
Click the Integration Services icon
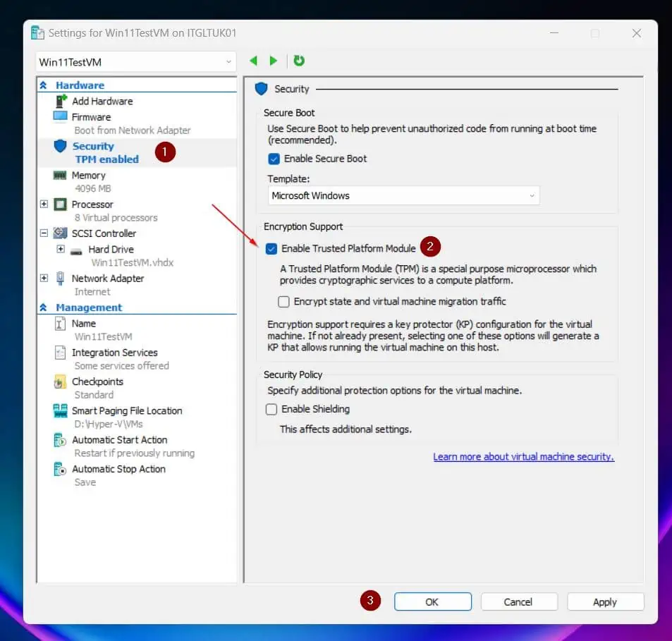point(61,353)
